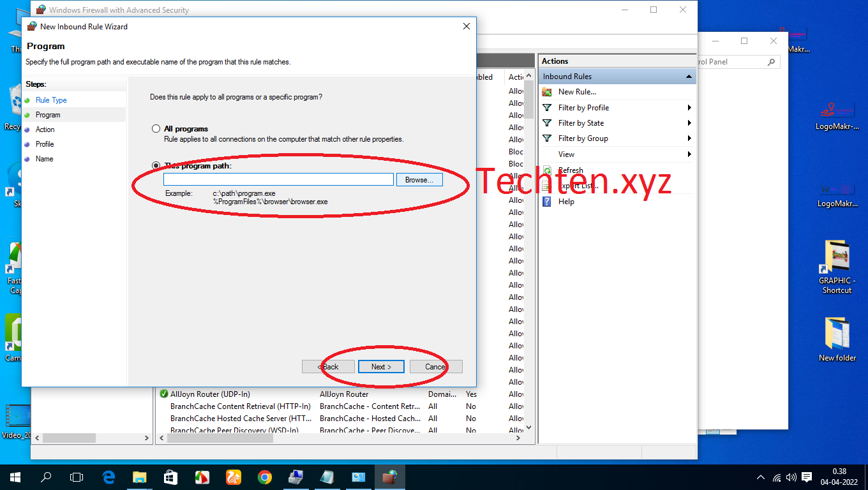The image size is (868, 490).
Task: Click the green check icon of AllJoyn Router (UDP-In)
Action: pyautogui.click(x=164, y=394)
